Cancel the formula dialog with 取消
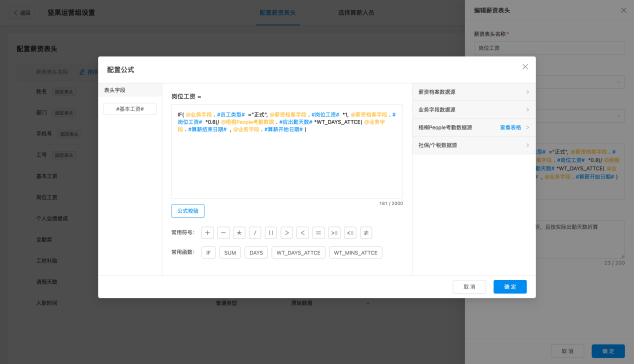The image size is (634, 364). [469, 286]
